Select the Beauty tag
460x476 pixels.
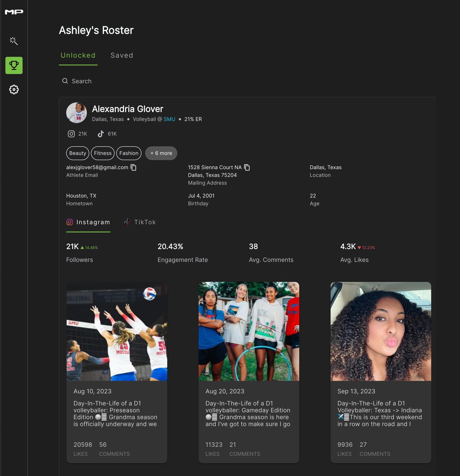[77, 153]
